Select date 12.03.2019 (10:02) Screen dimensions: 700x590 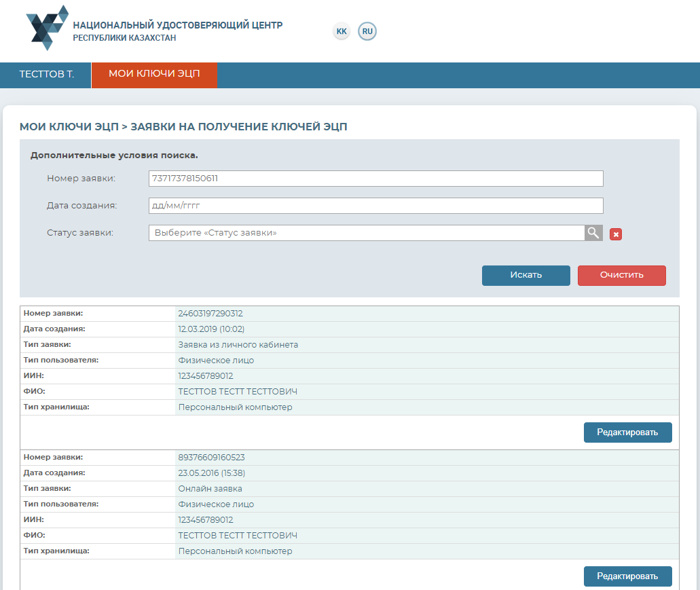click(211, 329)
